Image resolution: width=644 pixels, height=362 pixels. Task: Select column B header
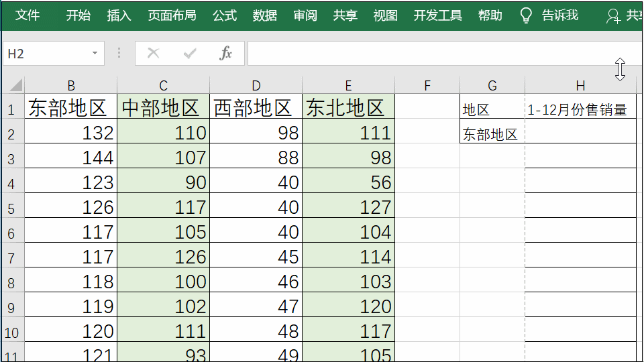click(x=71, y=85)
